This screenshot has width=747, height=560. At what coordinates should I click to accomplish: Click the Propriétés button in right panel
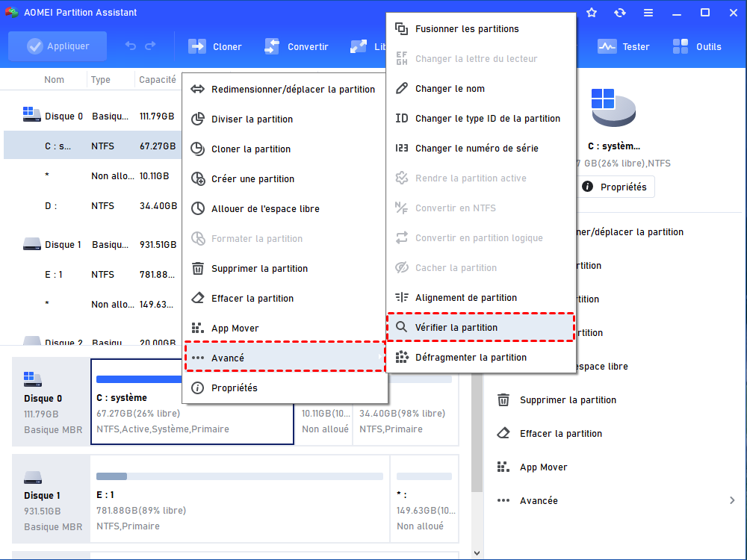click(x=615, y=187)
